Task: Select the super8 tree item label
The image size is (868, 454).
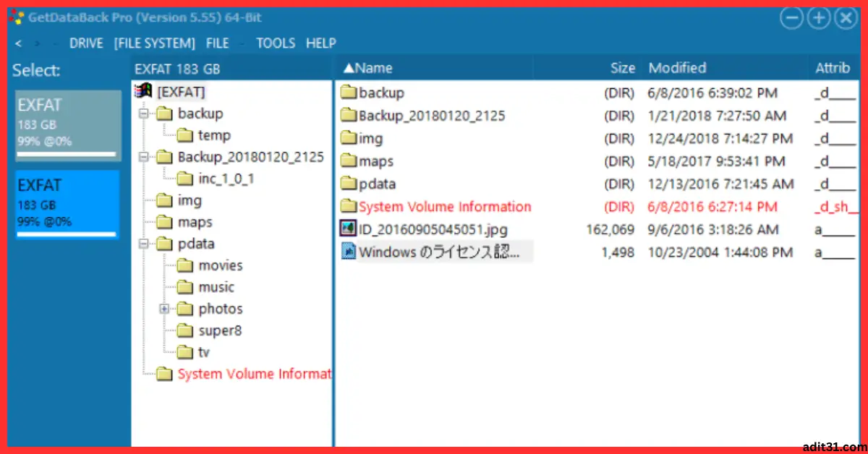Action: [220, 330]
